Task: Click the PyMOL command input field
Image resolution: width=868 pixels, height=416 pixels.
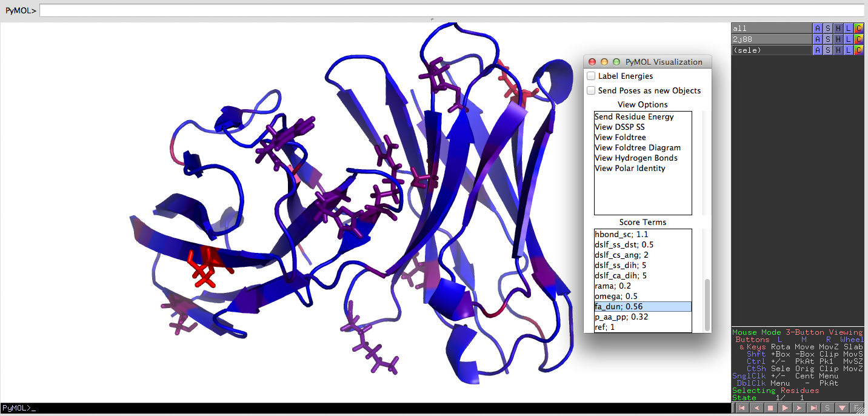Action: pyautogui.click(x=451, y=10)
